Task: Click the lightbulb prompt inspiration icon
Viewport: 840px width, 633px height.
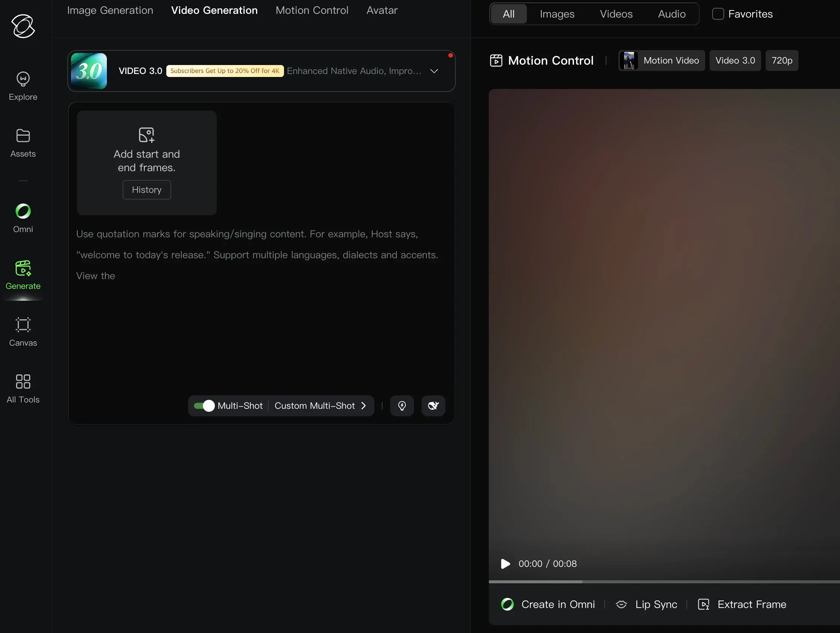Action: click(x=402, y=405)
